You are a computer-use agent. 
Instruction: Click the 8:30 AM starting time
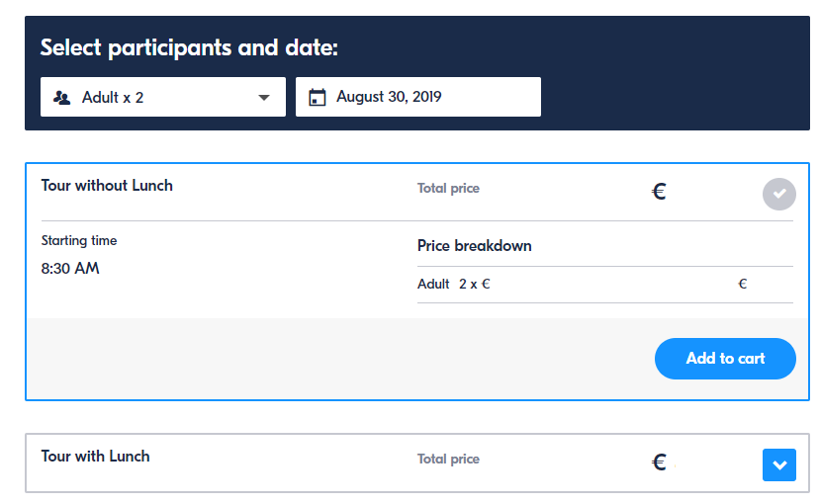tap(70, 269)
